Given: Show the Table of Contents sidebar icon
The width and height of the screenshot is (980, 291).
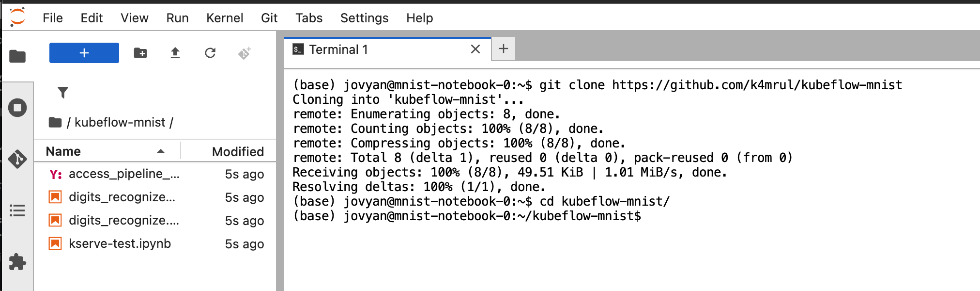Looking at the screenshot, I should 17,210.
